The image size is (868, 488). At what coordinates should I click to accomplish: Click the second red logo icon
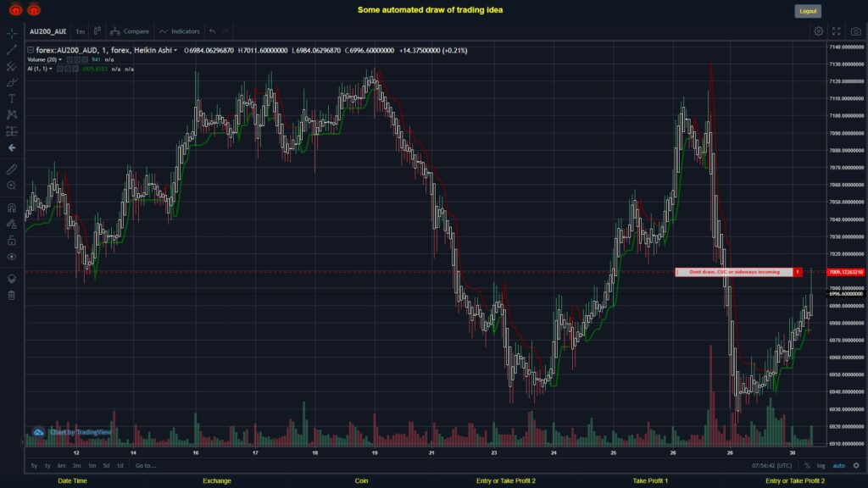[34, 9]
